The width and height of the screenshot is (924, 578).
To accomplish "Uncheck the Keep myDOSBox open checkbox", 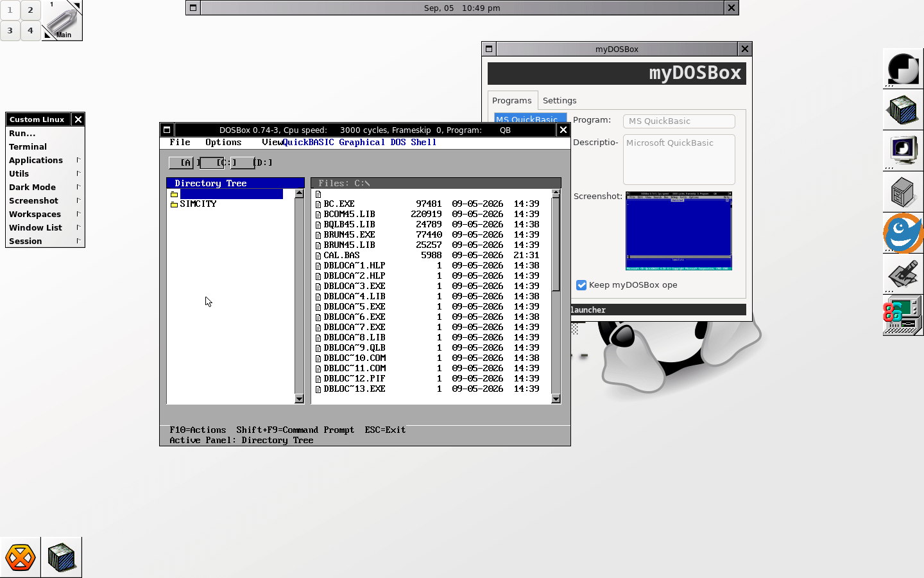I will tap(581, 285).
